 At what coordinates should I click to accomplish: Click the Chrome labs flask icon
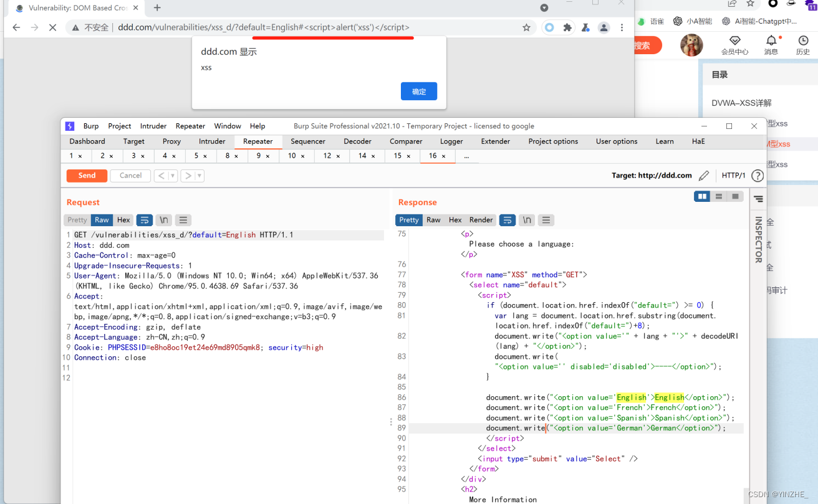coord(585,27)
